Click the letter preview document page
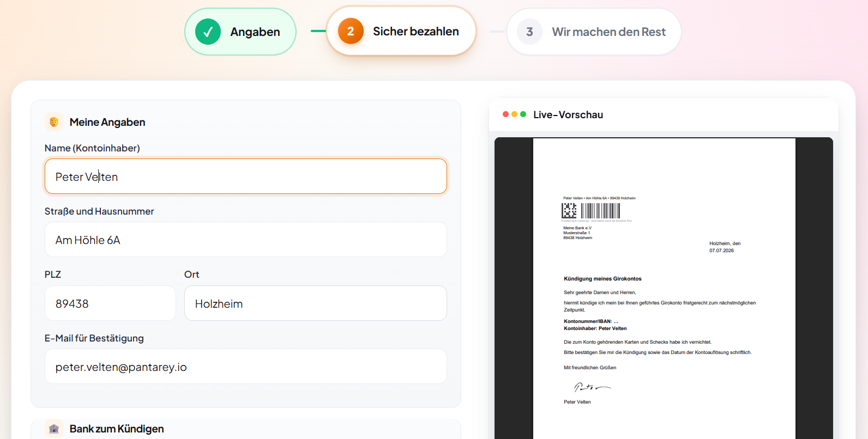868x439 pixels. 664,289
